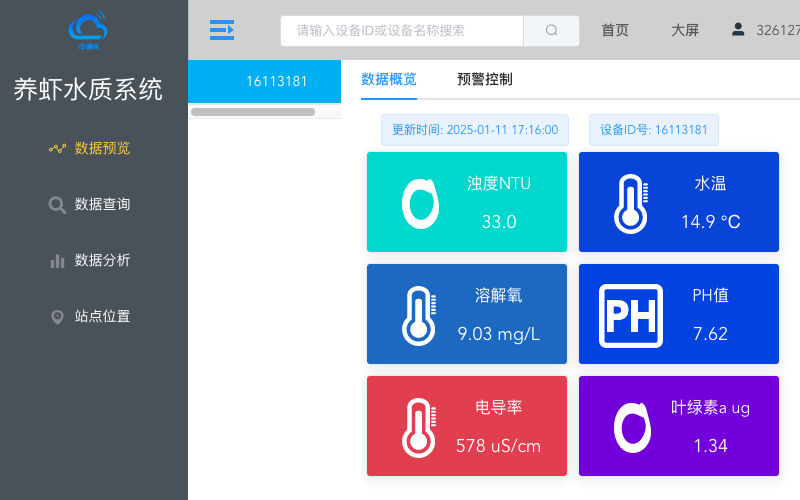800x500 pixels.
Task: Click the conductivity thermometer icon
Action: coord(419,427)
